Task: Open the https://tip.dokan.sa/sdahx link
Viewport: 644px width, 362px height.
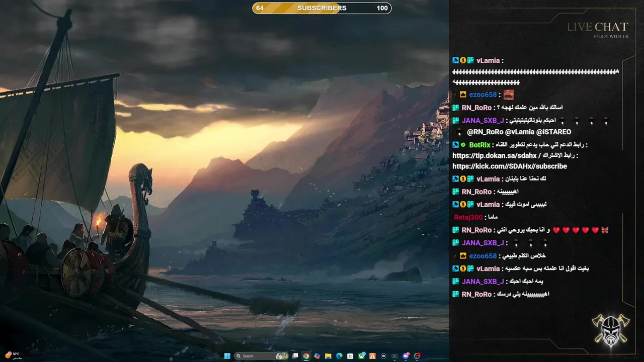Action: coord(495,156)
